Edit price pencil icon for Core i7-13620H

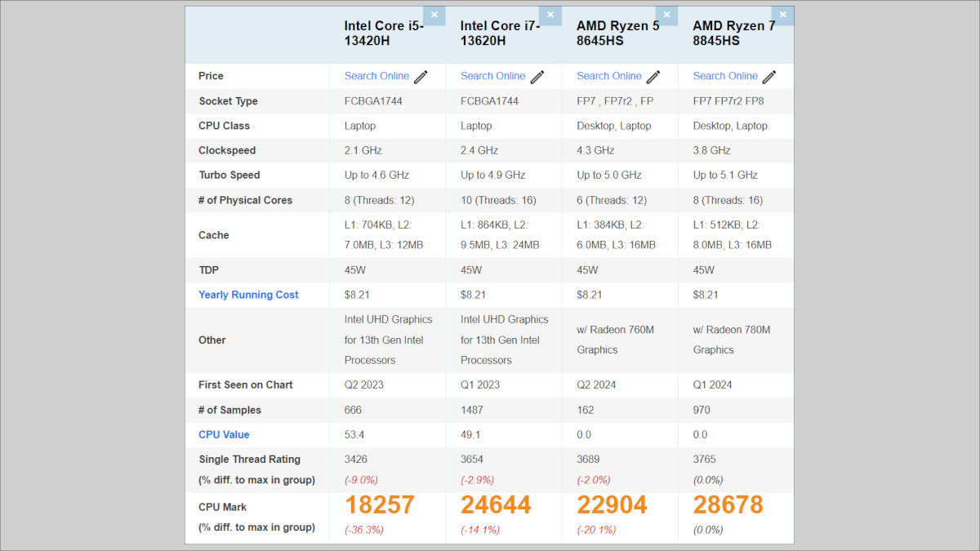(x=537, y=77)
